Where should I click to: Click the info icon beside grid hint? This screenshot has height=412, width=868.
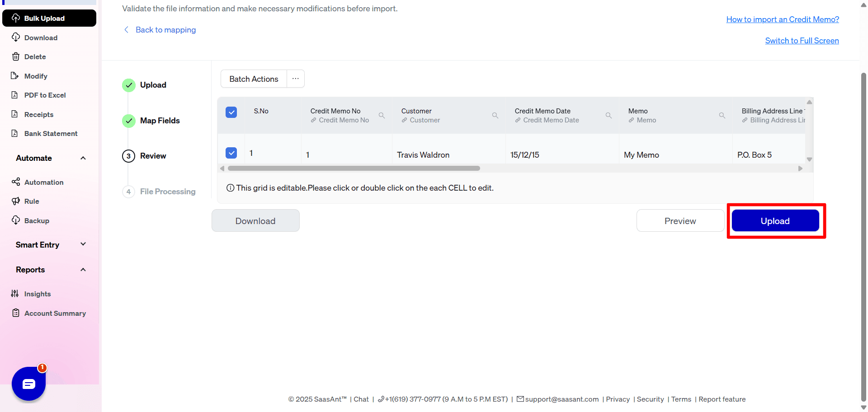click(231, 188)
